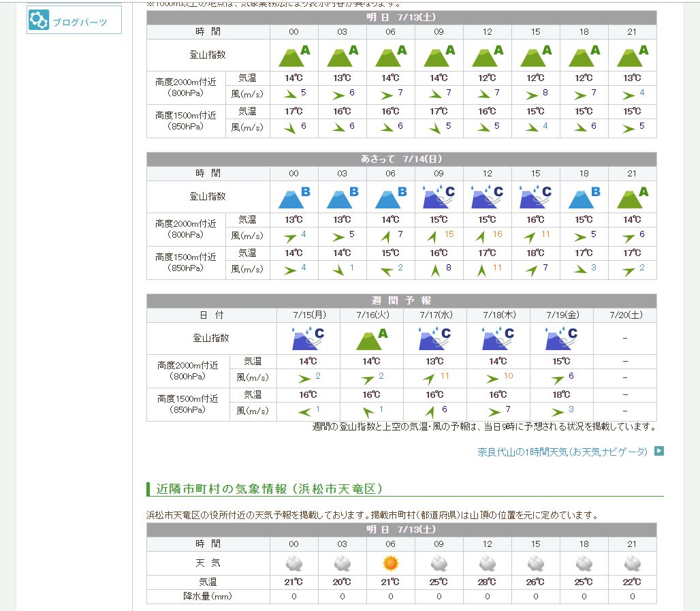Click the green A mountain icon at 21 on 7/14

coord(632,196)
